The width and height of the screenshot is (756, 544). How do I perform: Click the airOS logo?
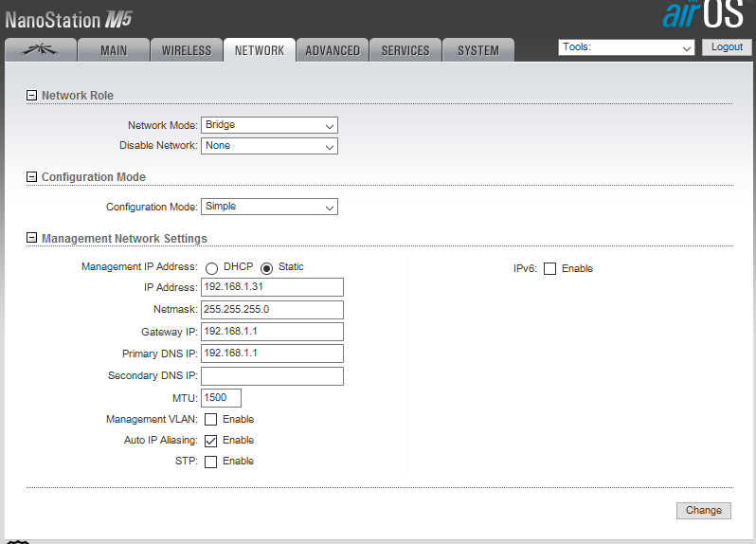[x=703, y=13]
